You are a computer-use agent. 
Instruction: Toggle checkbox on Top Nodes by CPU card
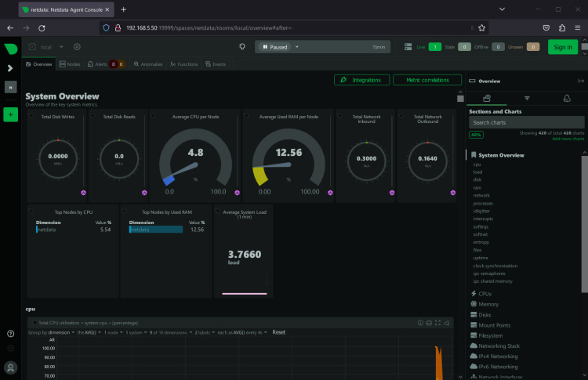[31, 211]
